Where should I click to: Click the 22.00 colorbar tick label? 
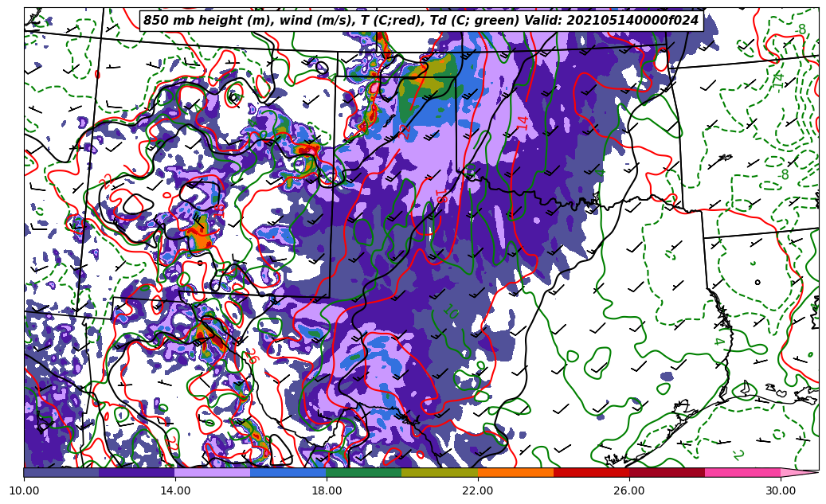pos(478,490)
